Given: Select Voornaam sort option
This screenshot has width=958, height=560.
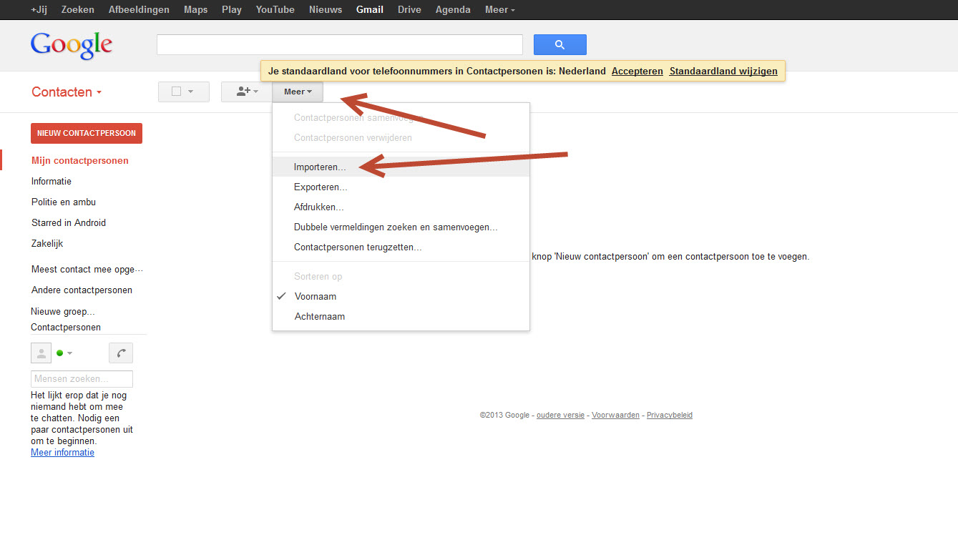Looking at the screenshot, I should [315, 297].
